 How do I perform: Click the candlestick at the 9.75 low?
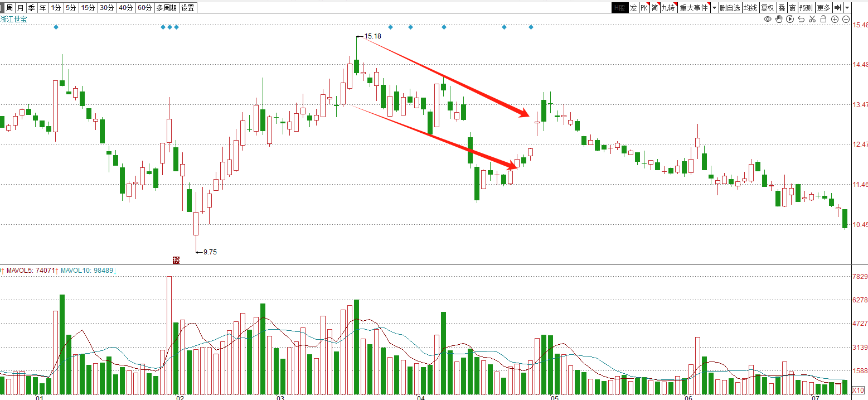click(196, 223)
